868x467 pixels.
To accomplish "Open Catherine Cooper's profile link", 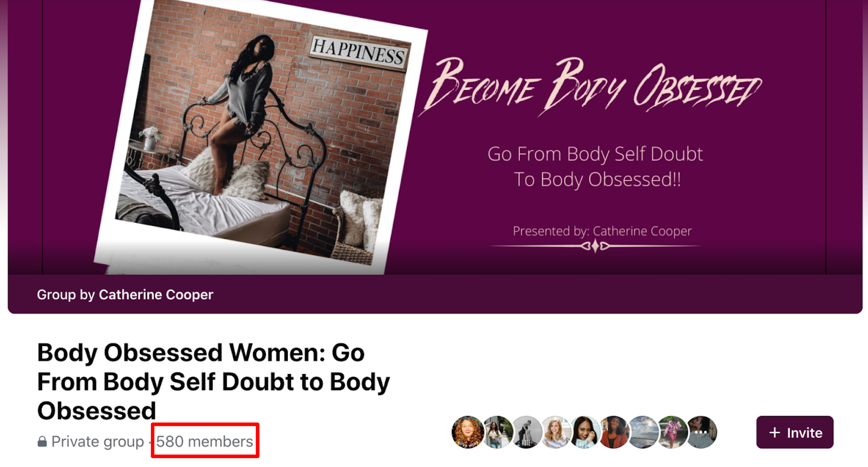I will coord(156,295).
